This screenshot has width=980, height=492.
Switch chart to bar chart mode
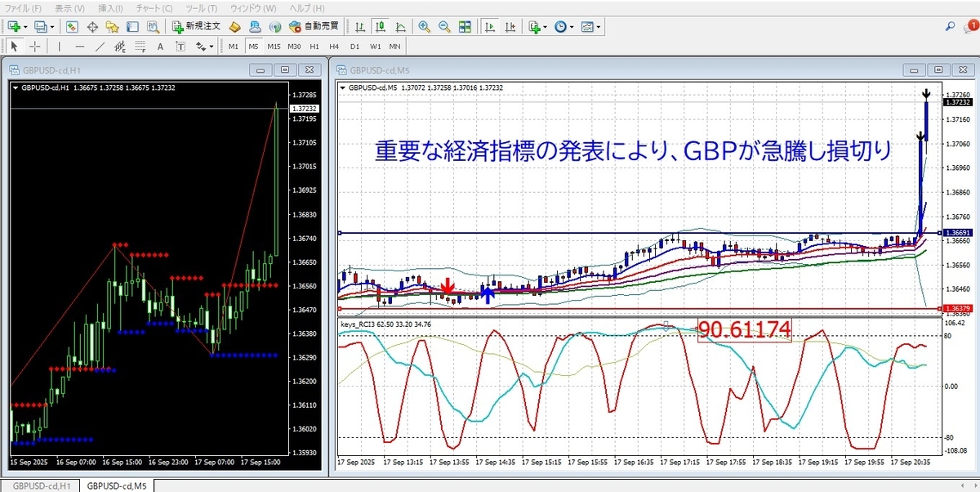tap(360, 27)
